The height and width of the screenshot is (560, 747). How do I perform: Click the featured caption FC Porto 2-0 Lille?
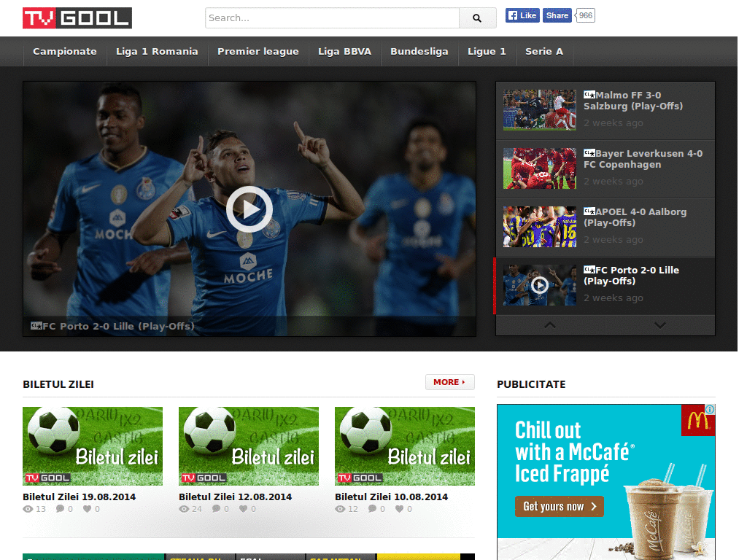119,326
